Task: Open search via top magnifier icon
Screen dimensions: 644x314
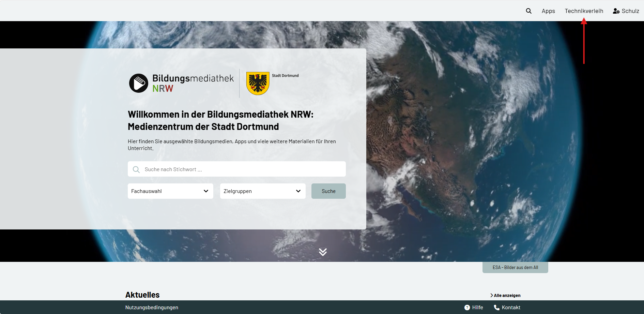Action: [x=528, y=11]
